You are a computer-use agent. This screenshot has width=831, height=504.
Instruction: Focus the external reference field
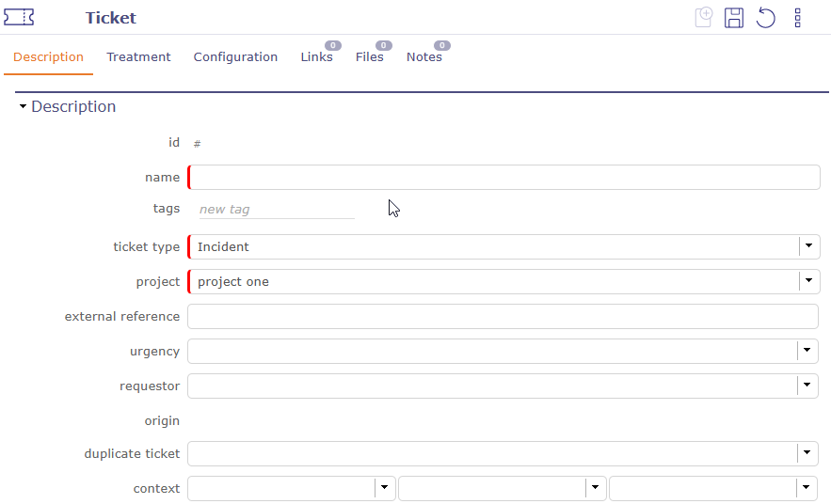[x=503, y=317]
